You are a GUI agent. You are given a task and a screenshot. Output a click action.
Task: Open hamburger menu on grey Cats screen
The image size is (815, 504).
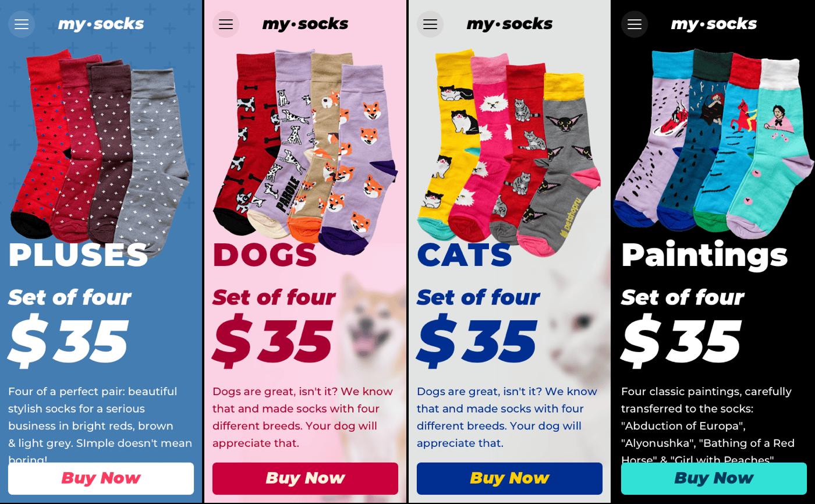[x=430, y=24]
